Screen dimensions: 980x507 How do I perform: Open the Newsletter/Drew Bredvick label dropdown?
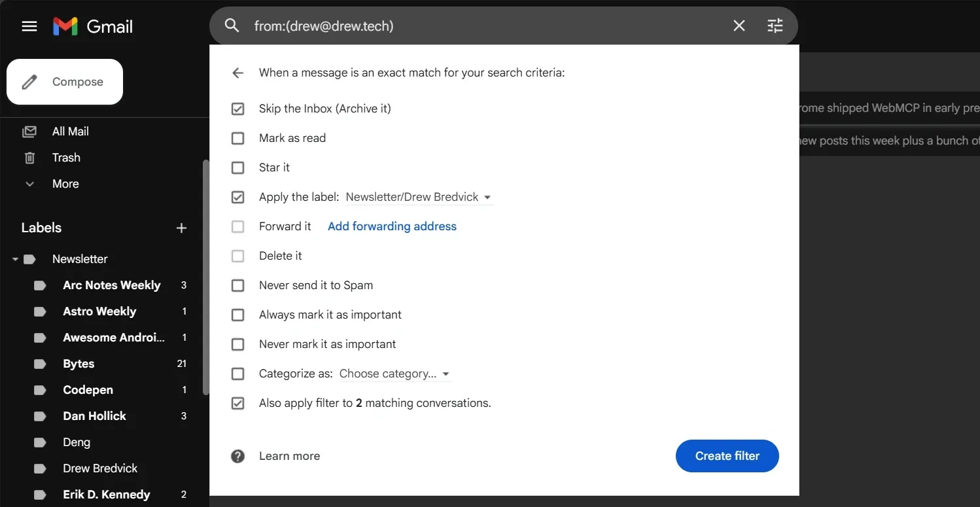click(x=419, y=197)
